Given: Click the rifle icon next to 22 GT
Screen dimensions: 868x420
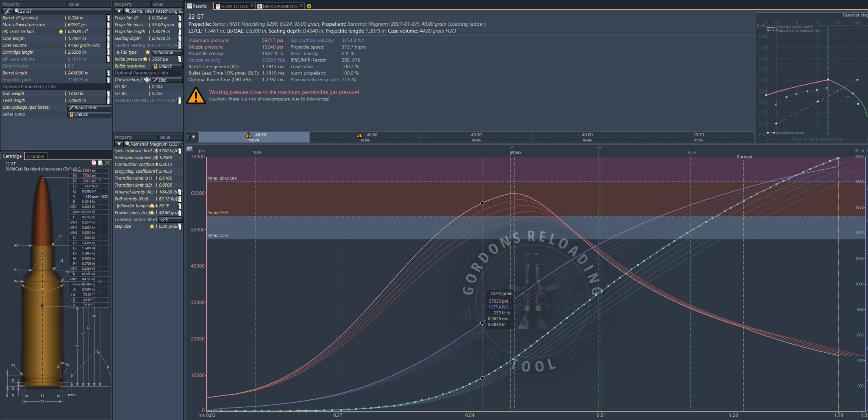Looking at the screenshot, I should pyautogui.click(x=7, y=11).
